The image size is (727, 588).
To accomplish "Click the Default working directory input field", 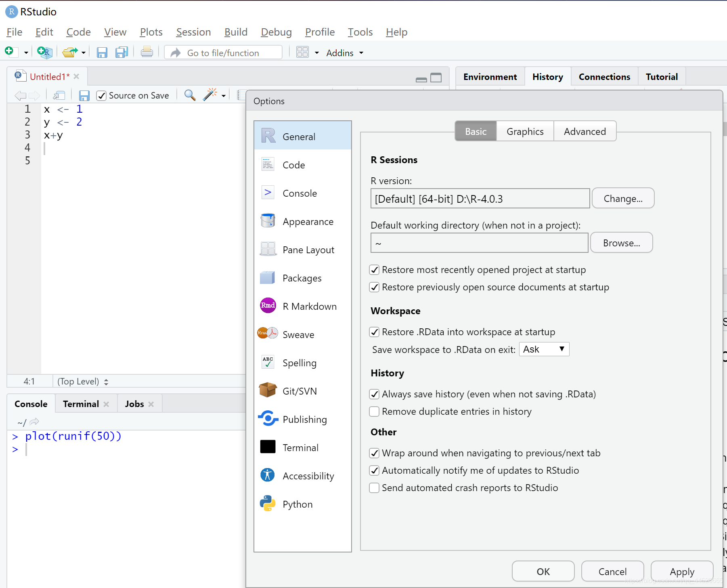I will pyautogui.click(x=479, y=243).
